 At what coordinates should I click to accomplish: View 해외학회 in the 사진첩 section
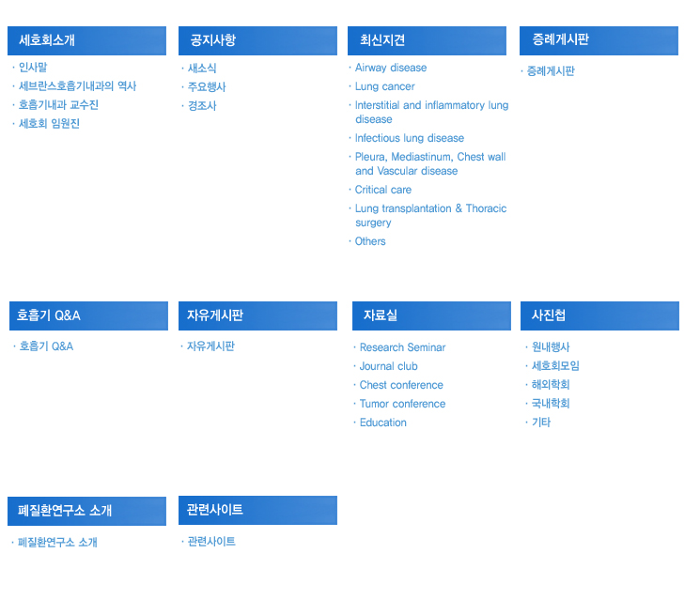point(551,385)
